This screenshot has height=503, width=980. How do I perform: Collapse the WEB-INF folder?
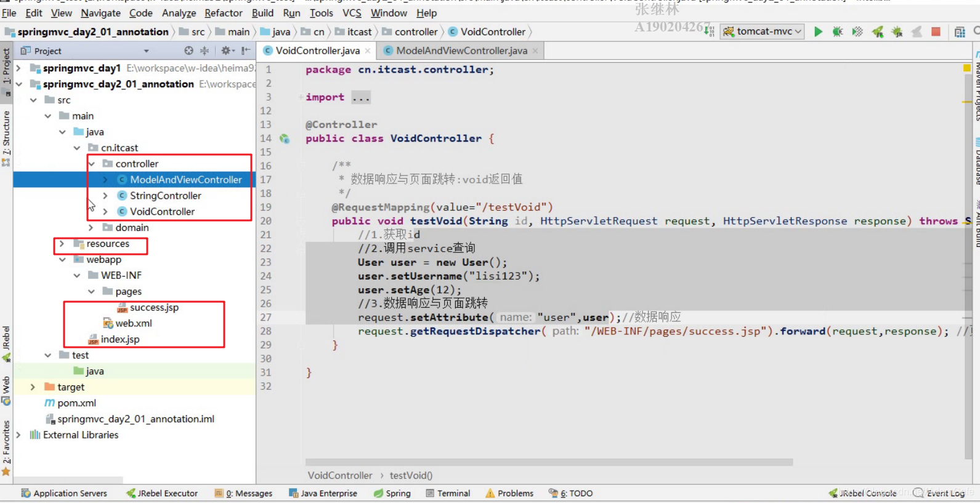[76, 275]
